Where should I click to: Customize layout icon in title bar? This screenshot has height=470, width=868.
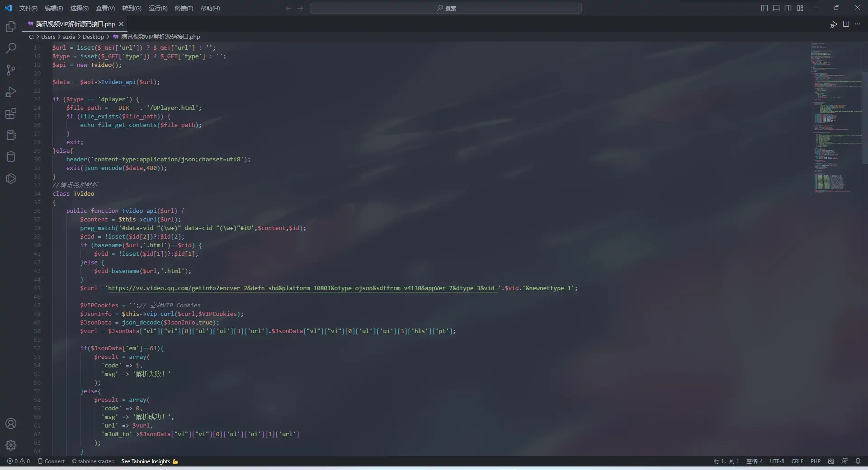pos(800,8)
